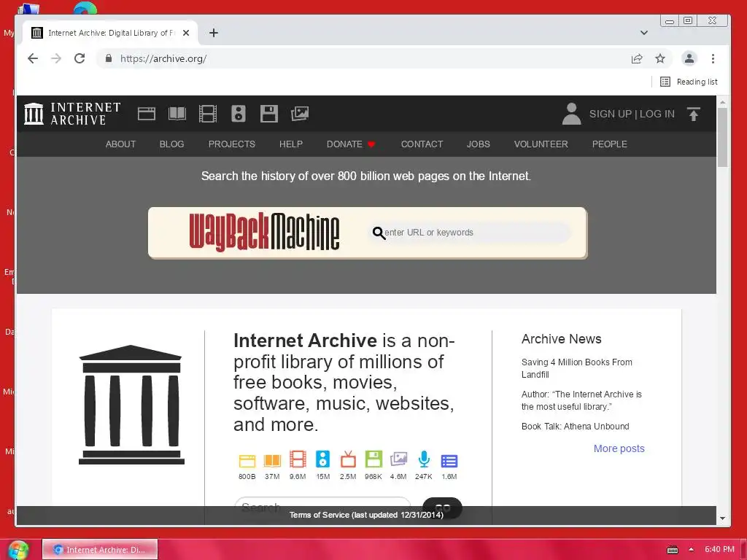Click the scrollbar down arrow
Screen dimensions: 747x560
(x=722, y=518)
